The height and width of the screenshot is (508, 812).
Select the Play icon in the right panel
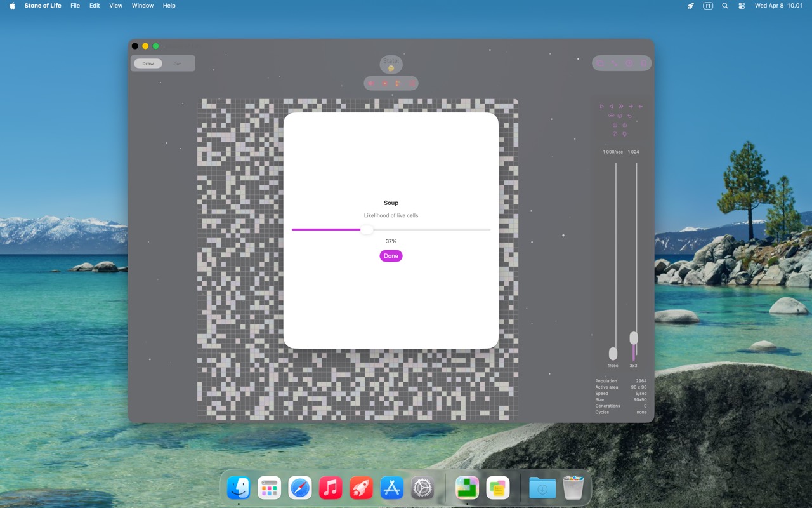[601, 106]
